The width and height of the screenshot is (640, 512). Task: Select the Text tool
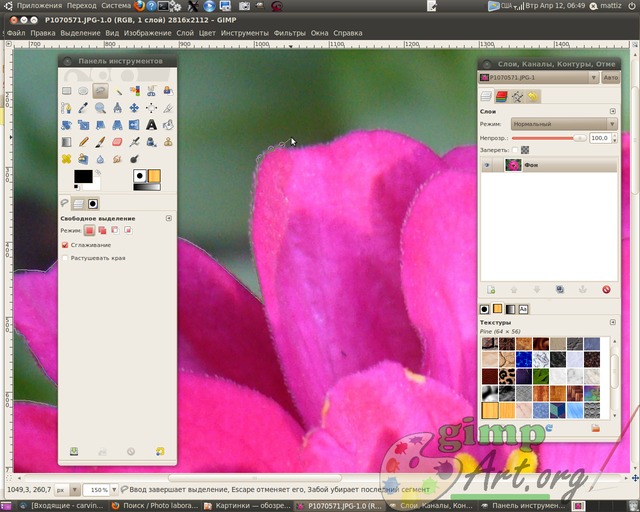click(151, 125)
